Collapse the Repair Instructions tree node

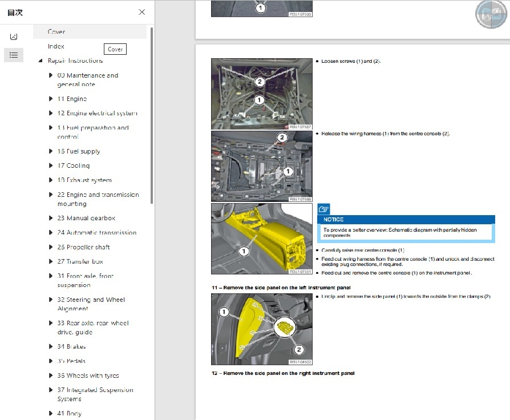[x=41, y=61]
